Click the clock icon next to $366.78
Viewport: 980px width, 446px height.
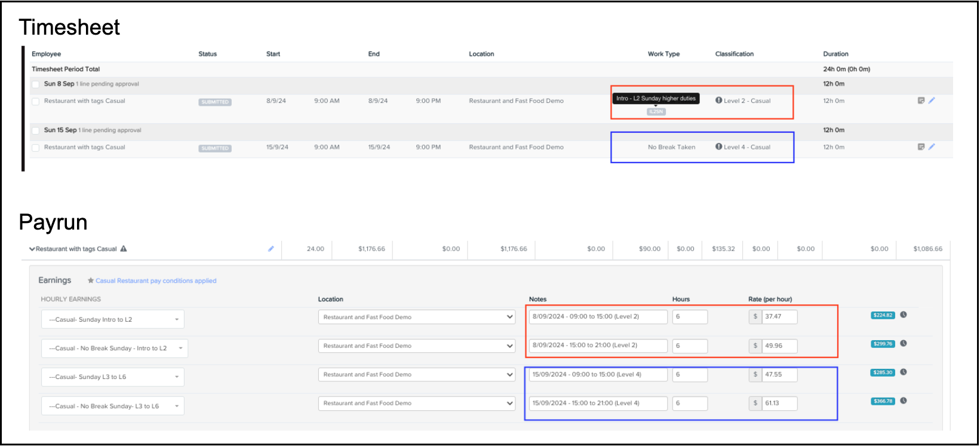point(904,401)
